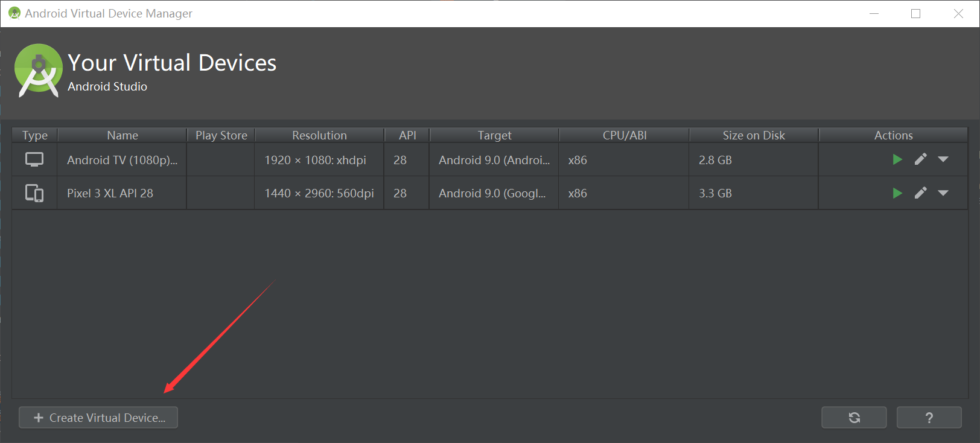This screenshot has height=443, width=980.
Task: Click the Android Studio logo in header
Action: click(39, 70)
